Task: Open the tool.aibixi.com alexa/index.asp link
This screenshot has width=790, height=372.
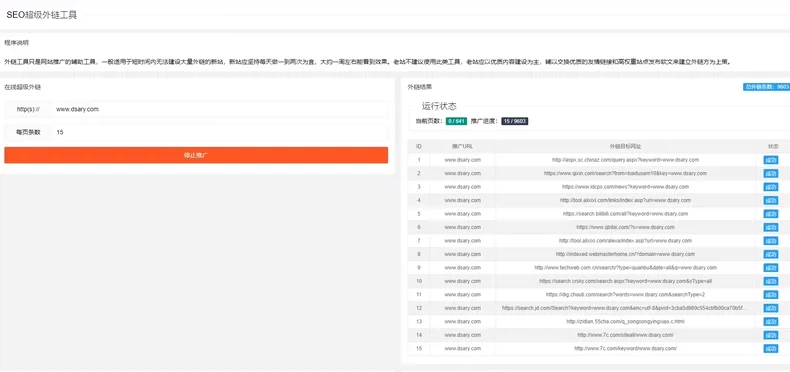Action: coord(625,240)
